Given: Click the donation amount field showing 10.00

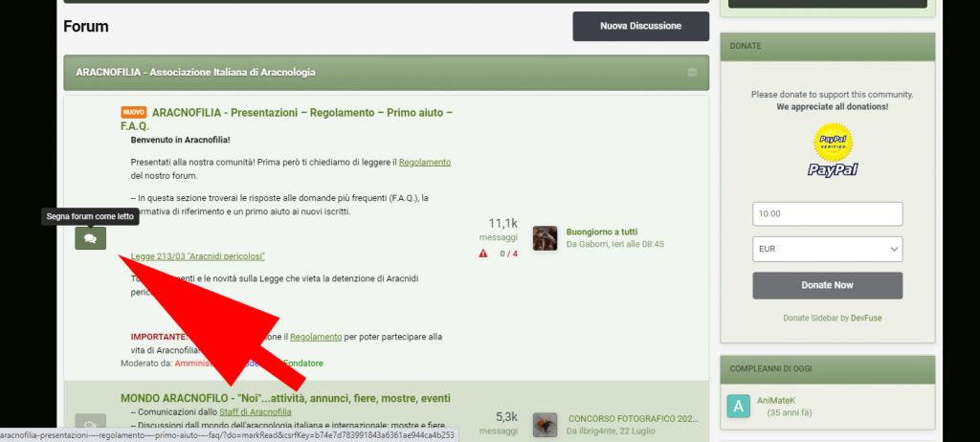Looking at the screenshot, I should [827, 214].
